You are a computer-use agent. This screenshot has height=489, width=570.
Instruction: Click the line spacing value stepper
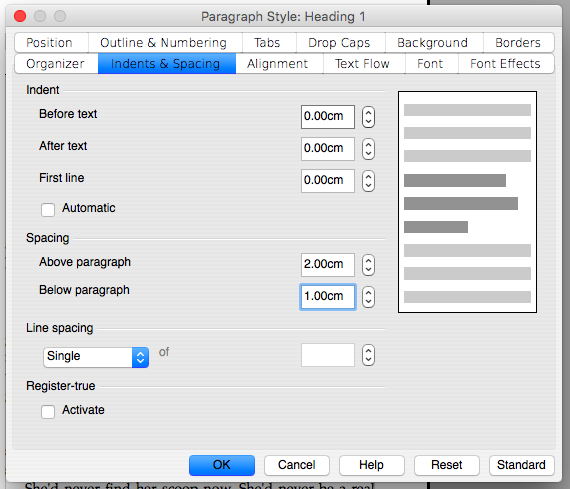368,355
